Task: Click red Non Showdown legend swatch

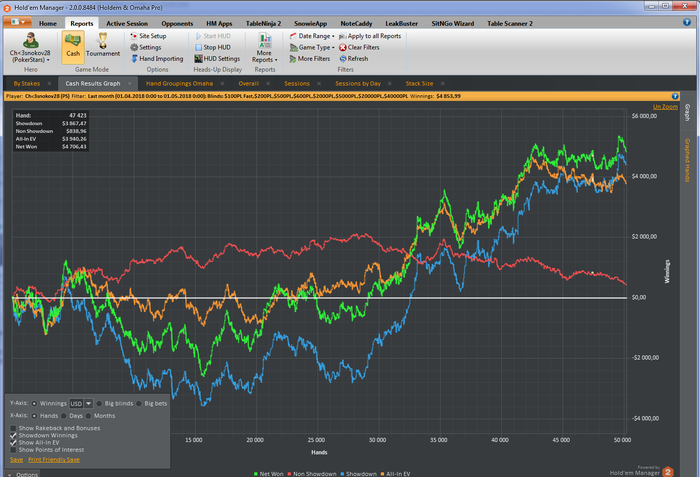Action: (289, 474)
